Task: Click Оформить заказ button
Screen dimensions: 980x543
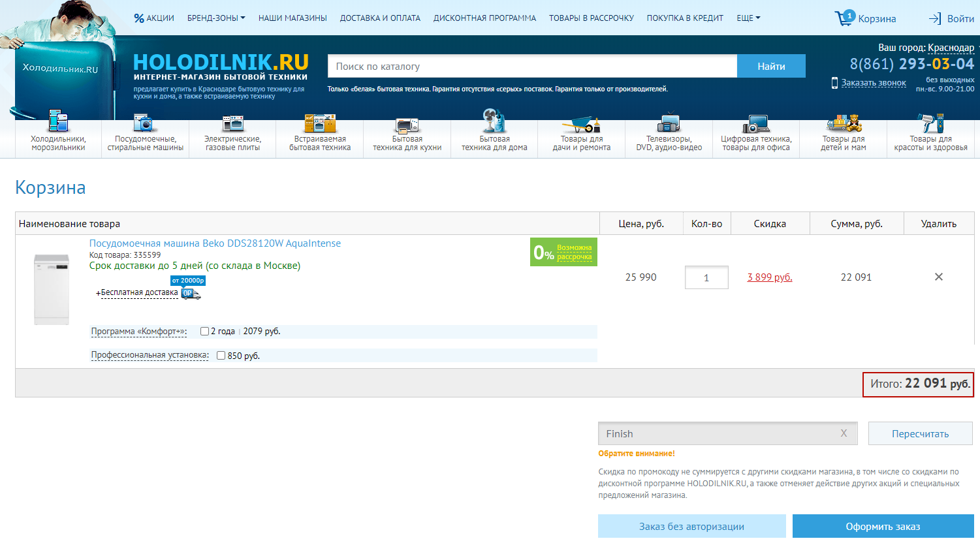Action: [883, 526]
